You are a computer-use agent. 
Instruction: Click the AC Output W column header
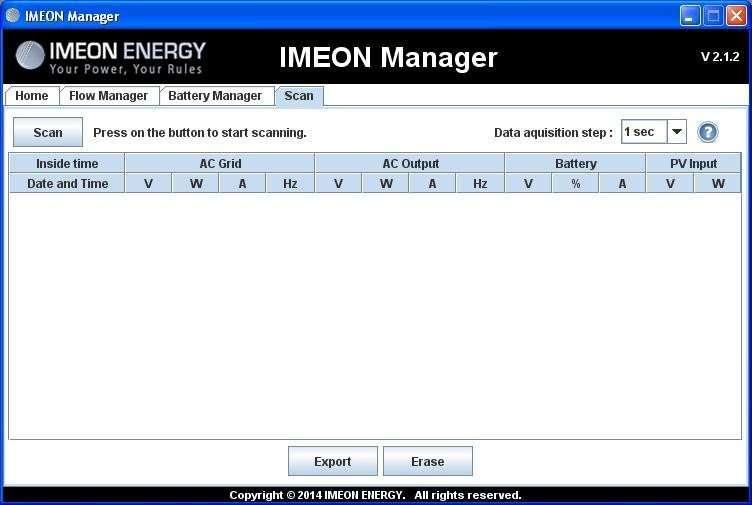pos(386,184)
